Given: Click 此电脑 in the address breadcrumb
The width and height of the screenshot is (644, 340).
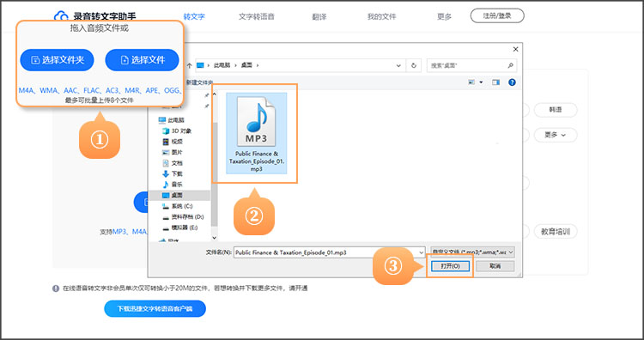Looking at the screenshot, I should click(222, 65).
